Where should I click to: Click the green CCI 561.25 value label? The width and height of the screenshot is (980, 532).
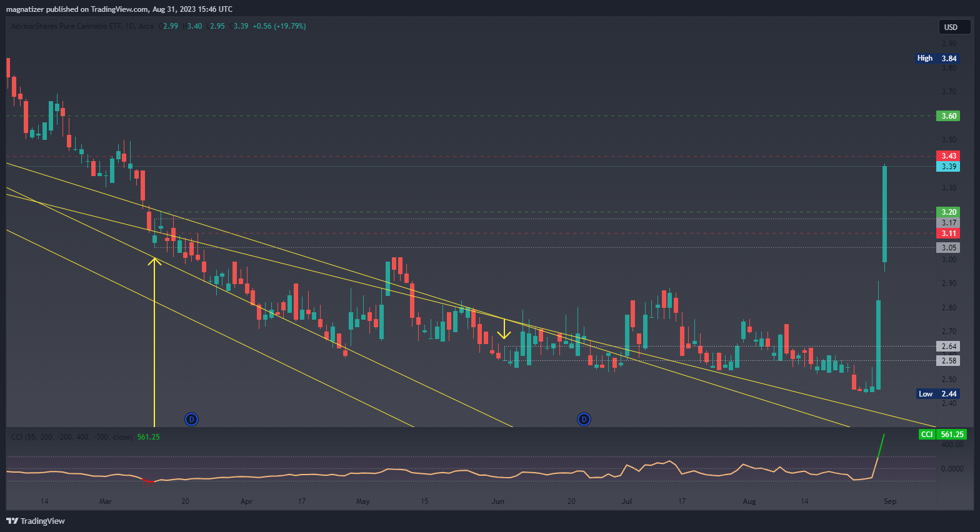942,435
